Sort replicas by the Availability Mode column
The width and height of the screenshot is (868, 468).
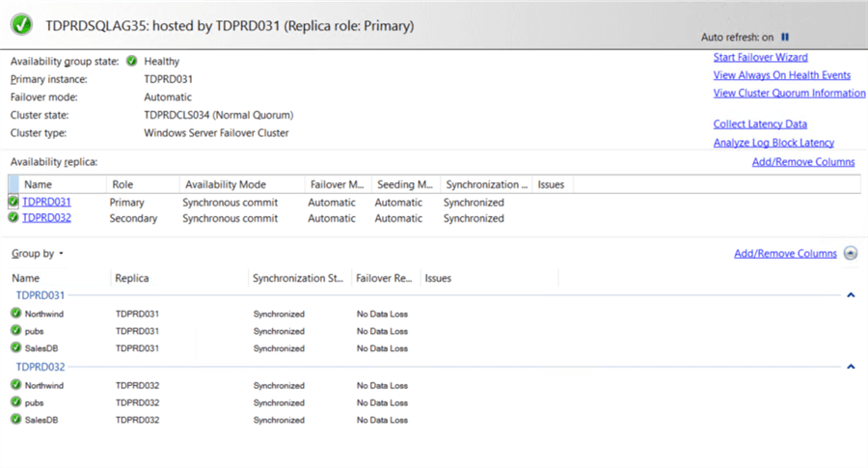coord(226,184)
